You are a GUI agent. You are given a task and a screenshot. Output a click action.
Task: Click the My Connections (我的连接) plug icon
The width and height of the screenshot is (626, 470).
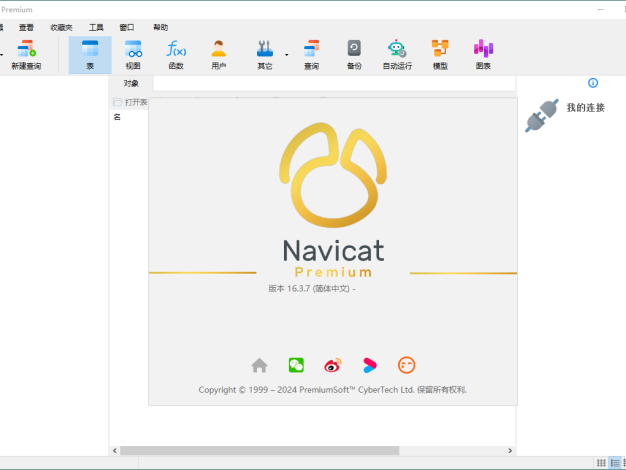(542, 115)
